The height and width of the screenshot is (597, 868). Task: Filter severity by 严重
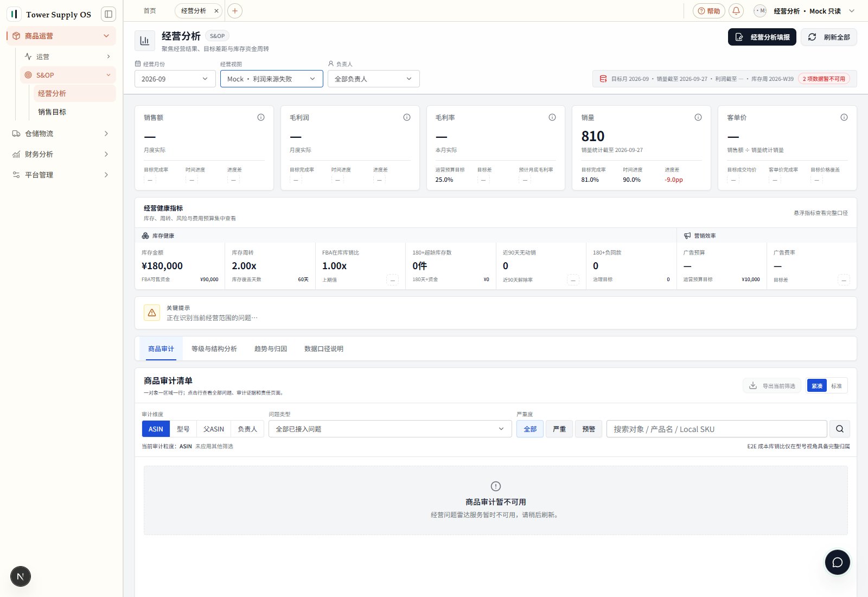[x=559, y=429]
